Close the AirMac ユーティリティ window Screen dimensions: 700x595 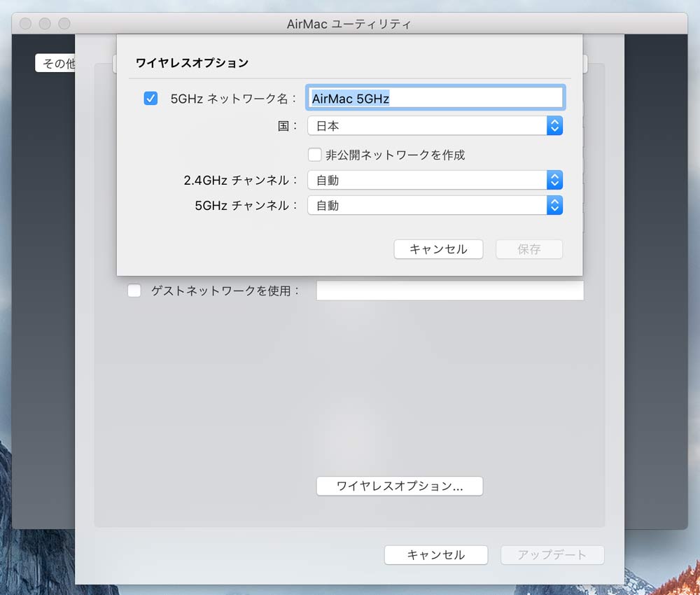25,23
